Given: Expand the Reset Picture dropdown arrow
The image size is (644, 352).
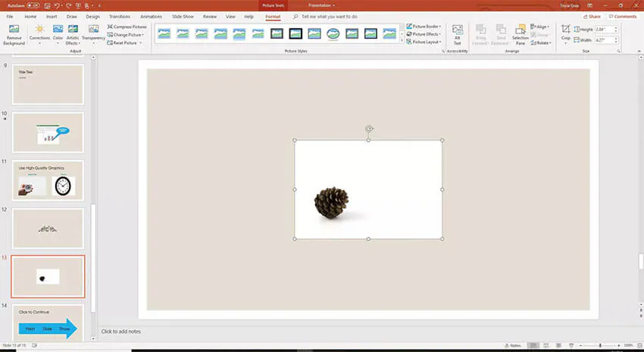Looking at the screenshot, I should (140, 42).
